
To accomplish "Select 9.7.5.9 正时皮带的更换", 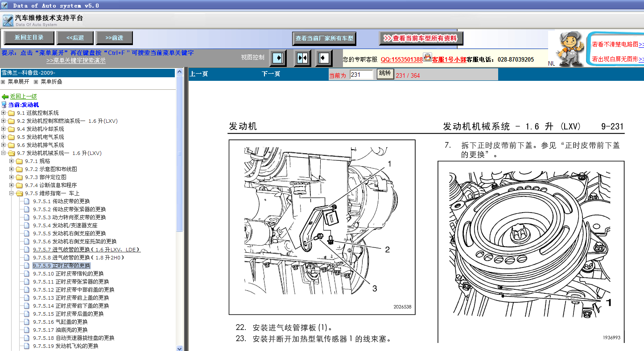I will pyautogui.click(x=62, y=266).
